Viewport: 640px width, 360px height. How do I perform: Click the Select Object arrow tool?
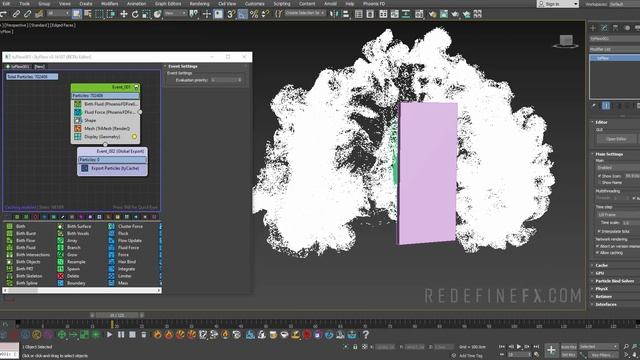coord(76,14)
